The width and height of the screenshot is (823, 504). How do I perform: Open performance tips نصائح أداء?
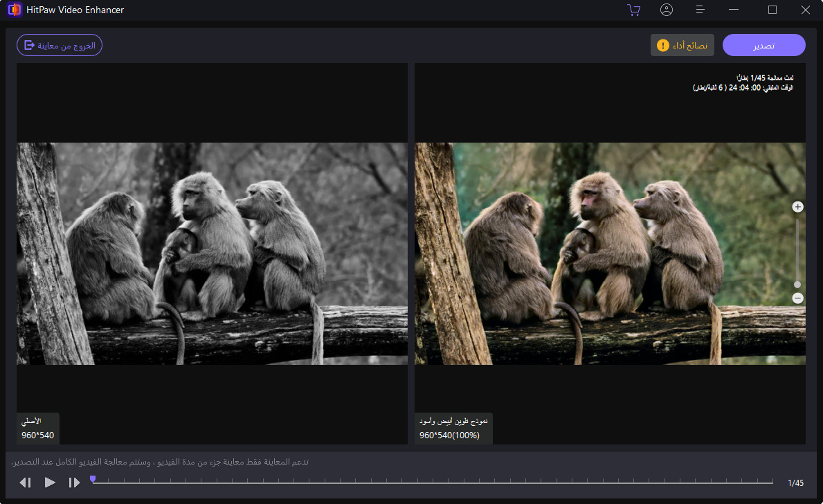pyautogui.click(x=682, y=45)
